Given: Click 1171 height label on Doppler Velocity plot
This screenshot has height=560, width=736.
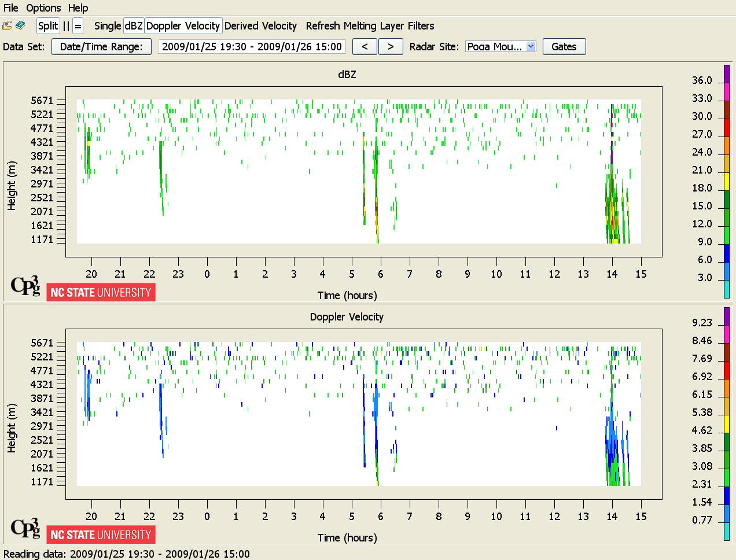Looking at the screenshot, I should click(42, 482).
